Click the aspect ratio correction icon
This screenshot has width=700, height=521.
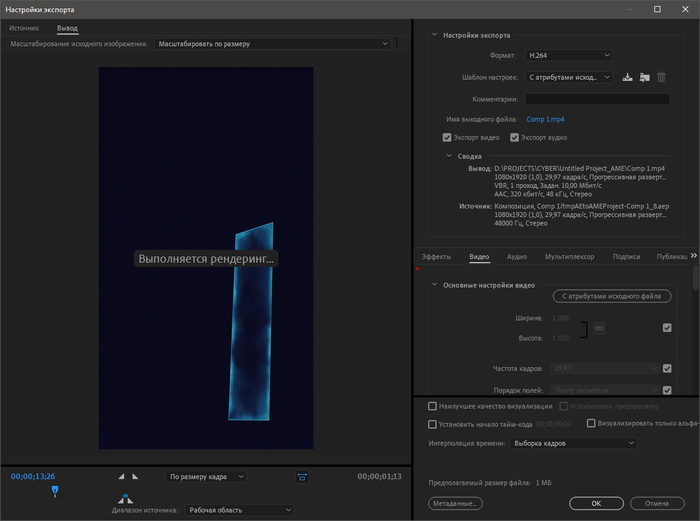pos(302,477)
